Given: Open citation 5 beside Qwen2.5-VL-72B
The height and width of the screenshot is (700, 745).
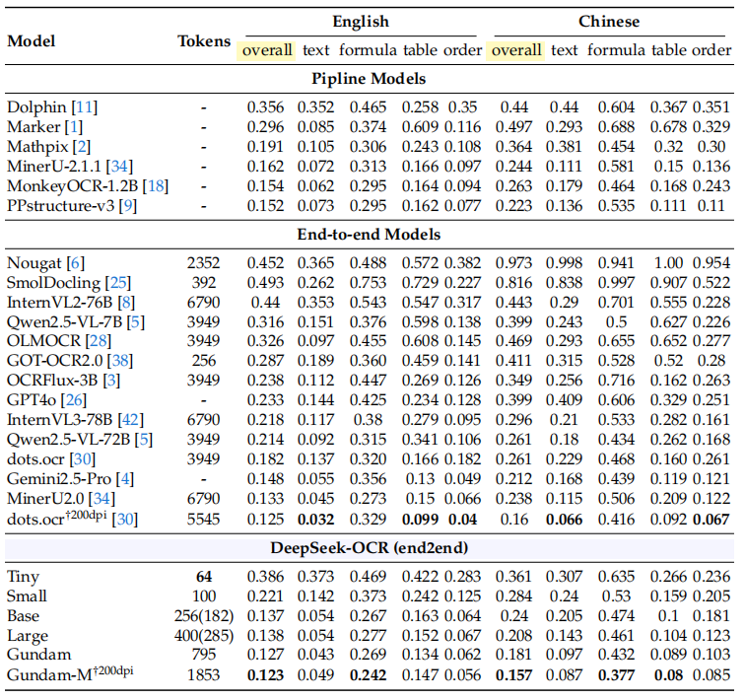Looking at the screenshot, I should [144, 439].
